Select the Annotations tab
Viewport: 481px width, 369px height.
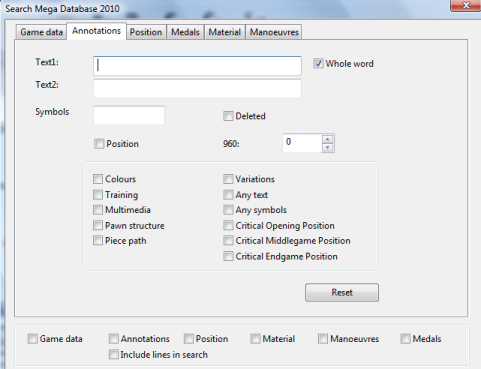96,31
